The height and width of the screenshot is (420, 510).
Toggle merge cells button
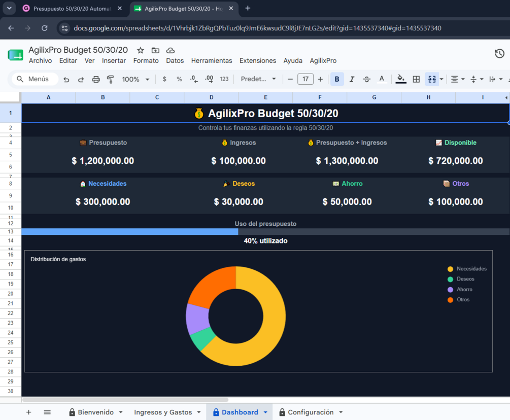[432, 79]
